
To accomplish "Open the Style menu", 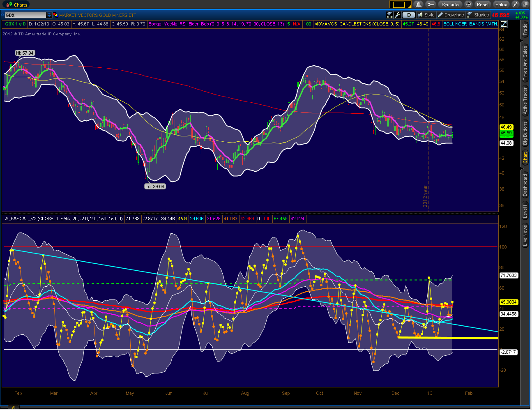I will [426, 15].
